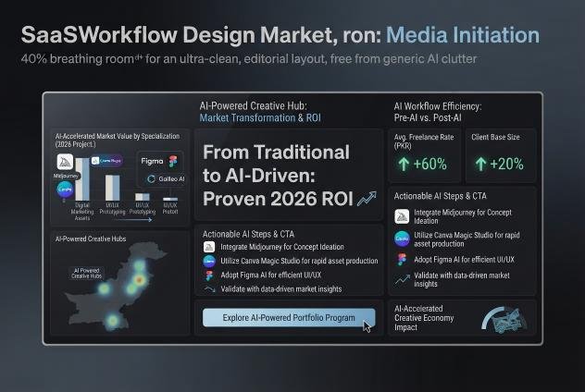The width and height of the screenshot is (585, 392).
Task: Click the 40% breathing room subtitle text
Action: 249,59
